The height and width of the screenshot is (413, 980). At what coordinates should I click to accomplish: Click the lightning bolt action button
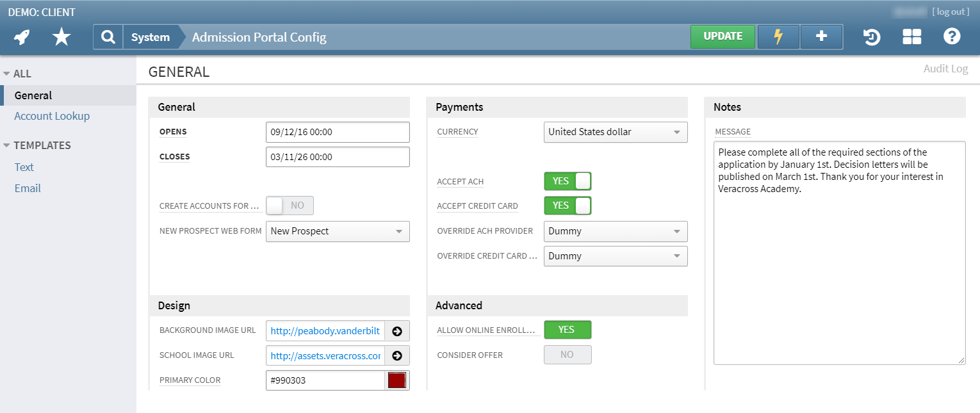coord(778,36)
